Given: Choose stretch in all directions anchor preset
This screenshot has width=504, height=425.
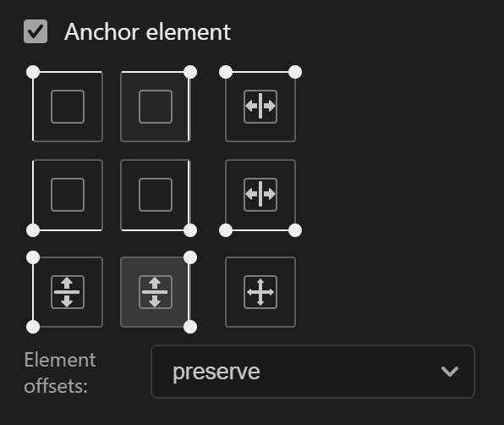Looking at the screenshot, I should [x=260, y=292].
